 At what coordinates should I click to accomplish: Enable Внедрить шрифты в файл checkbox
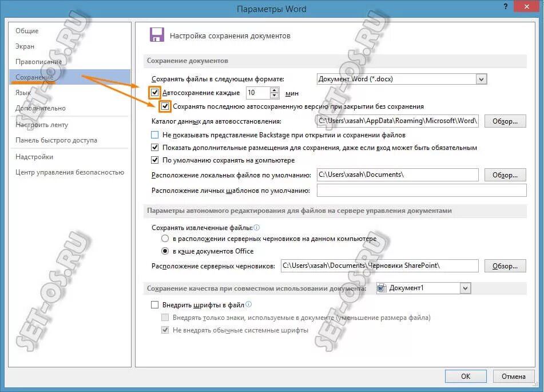pyautogui.click(x=155, y=305)
